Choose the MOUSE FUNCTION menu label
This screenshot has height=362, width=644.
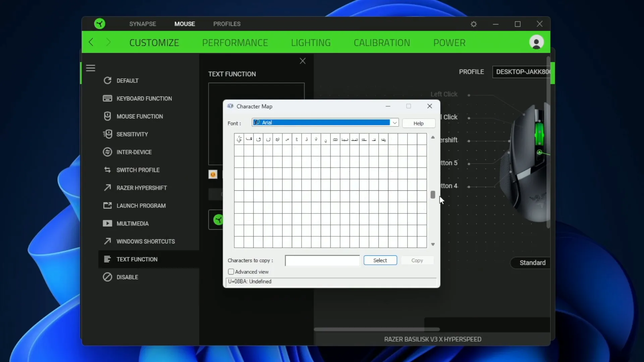[140, 116]
